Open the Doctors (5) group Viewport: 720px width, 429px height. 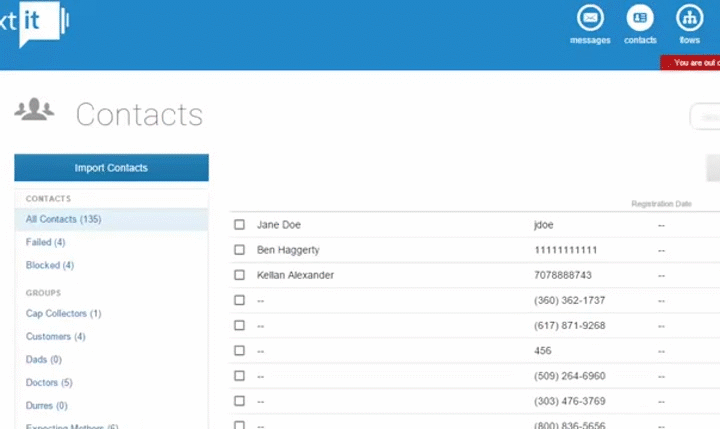[49, 383]
